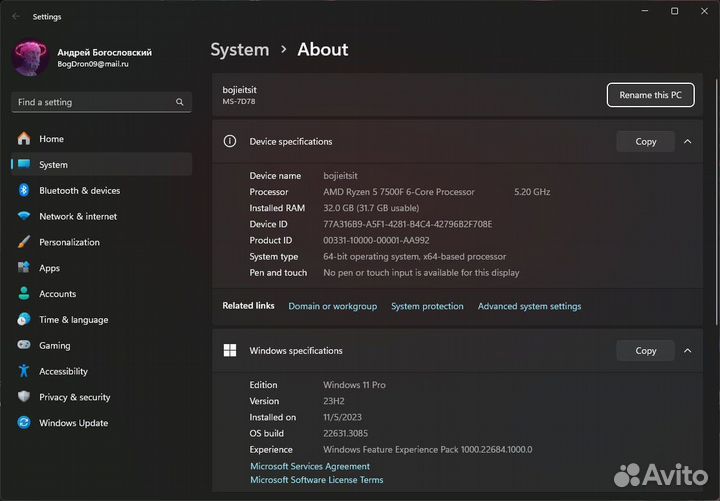Click the back arrow in title bar
Image resolution: width=720 pixels, height=501 pixels.
click(x=16, y=17)
